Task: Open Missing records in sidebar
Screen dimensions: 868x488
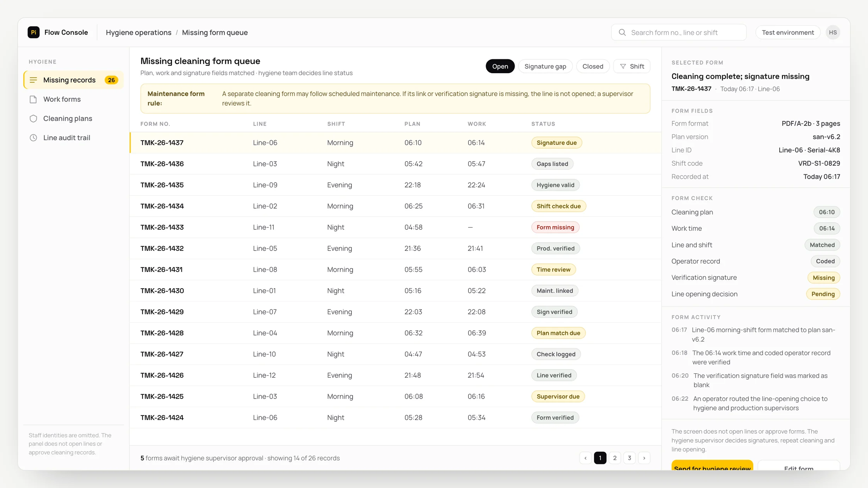Action: (x=74, y=80)
